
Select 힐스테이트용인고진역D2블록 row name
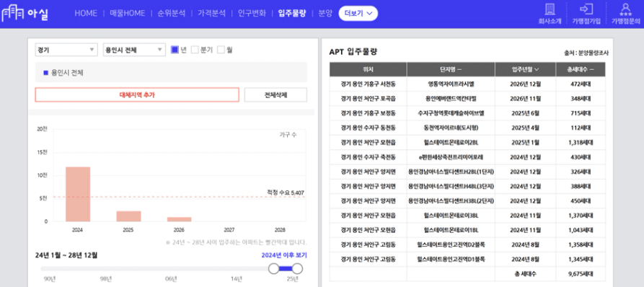pyautogui.click(x=451, y=244)
